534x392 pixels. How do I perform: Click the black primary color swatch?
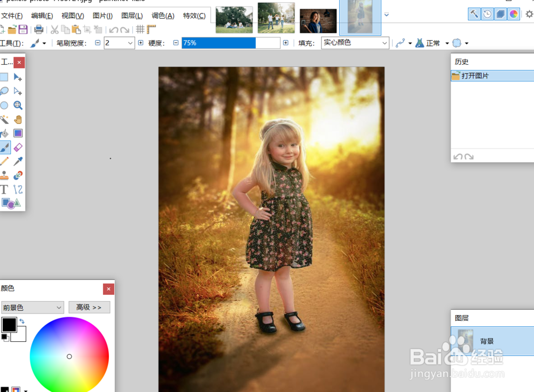(9, 325)
